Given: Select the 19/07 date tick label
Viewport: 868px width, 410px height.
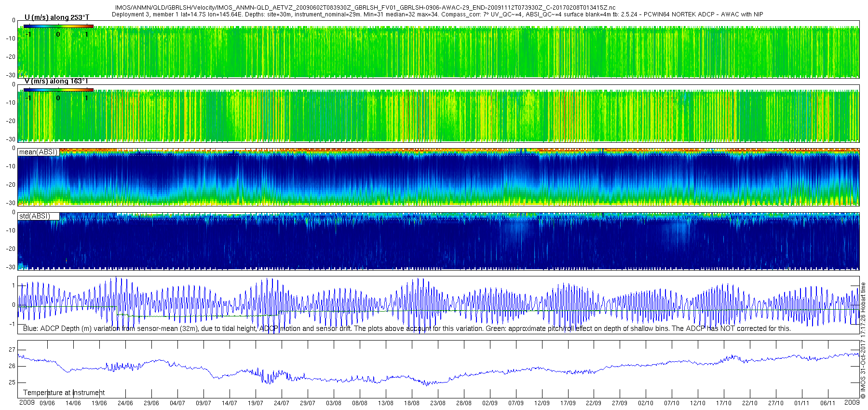Looking at the screenshot, I should (256, 403).
